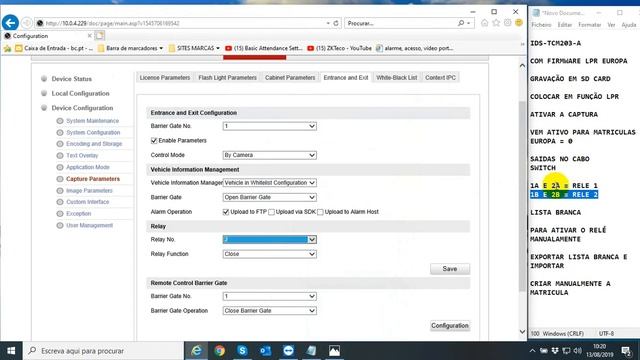
Task: Click the Configuration button
Action: [x=450, y=326]
